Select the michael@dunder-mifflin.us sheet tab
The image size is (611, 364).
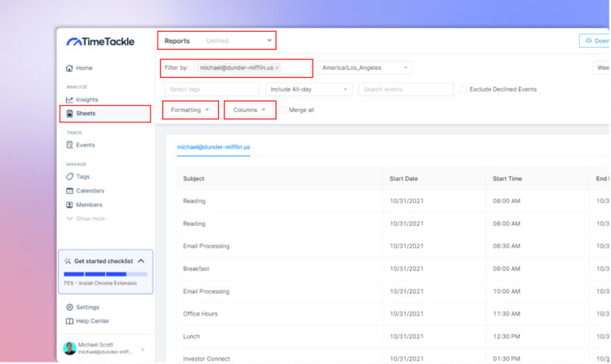[213, 147]
